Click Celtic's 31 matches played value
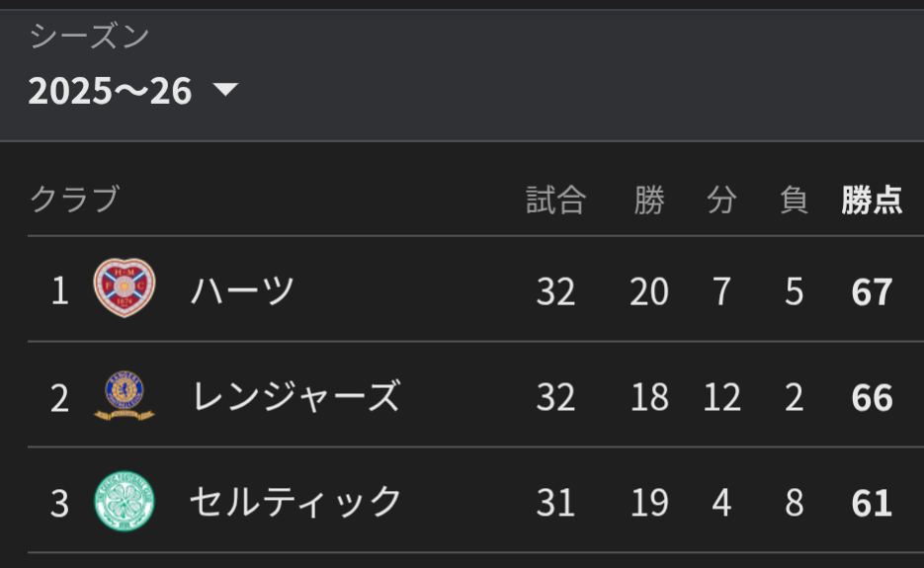924x568 pixels. [x=555, y=503]
